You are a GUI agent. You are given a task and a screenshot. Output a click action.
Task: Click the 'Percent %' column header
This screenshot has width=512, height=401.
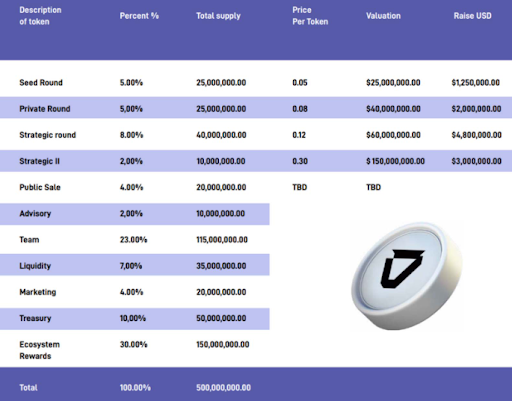point(139,16)
